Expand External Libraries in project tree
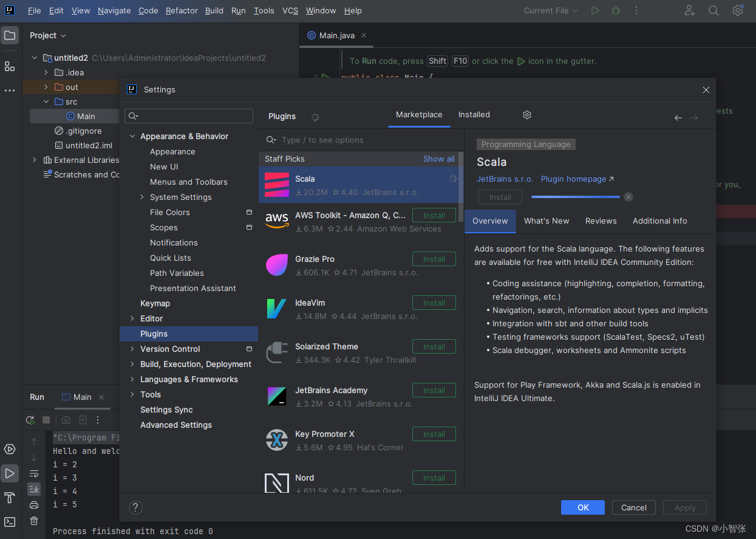The width and height of the screenshot is (756, 539). [35, 160]
